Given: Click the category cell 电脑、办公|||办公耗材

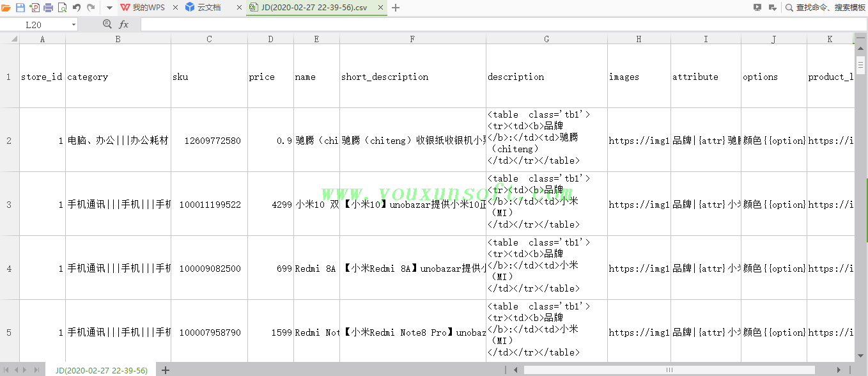Looking at the screenshot, I should coord(118,141).
